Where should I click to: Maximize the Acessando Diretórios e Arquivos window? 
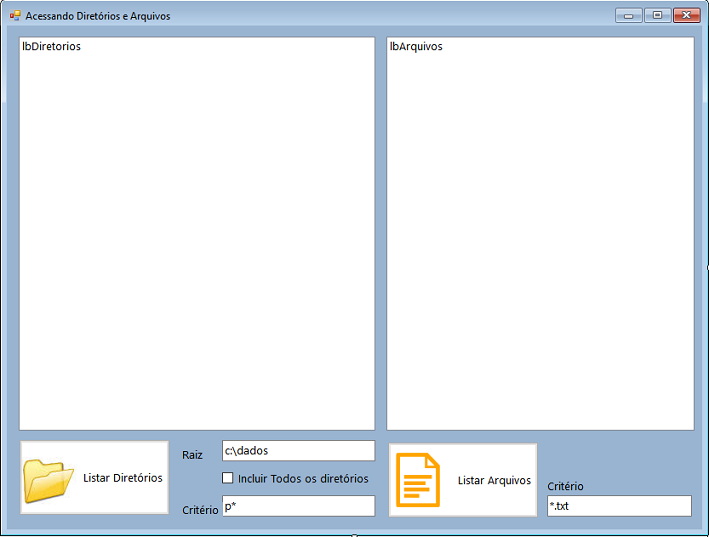[x=657, y=15]
